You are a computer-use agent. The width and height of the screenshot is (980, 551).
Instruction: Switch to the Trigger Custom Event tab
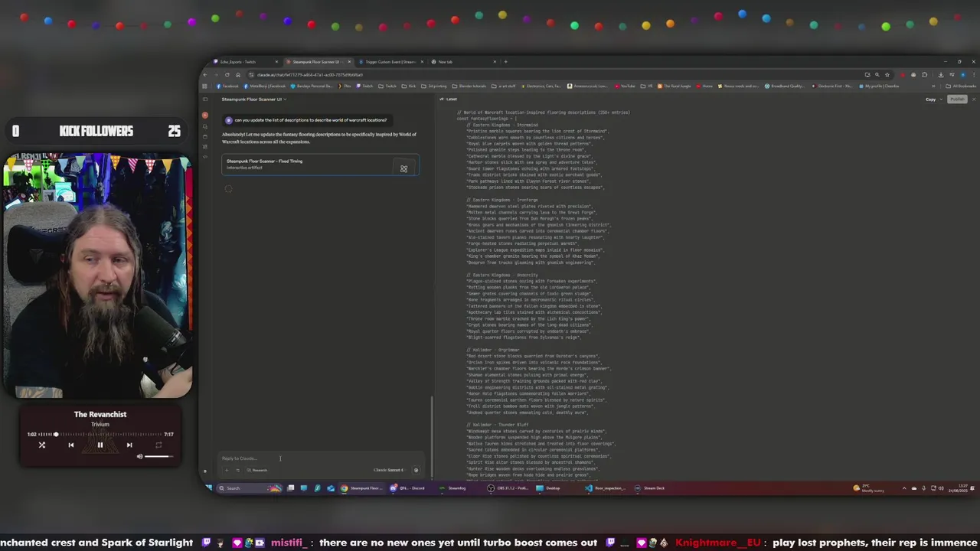[389, 61]
